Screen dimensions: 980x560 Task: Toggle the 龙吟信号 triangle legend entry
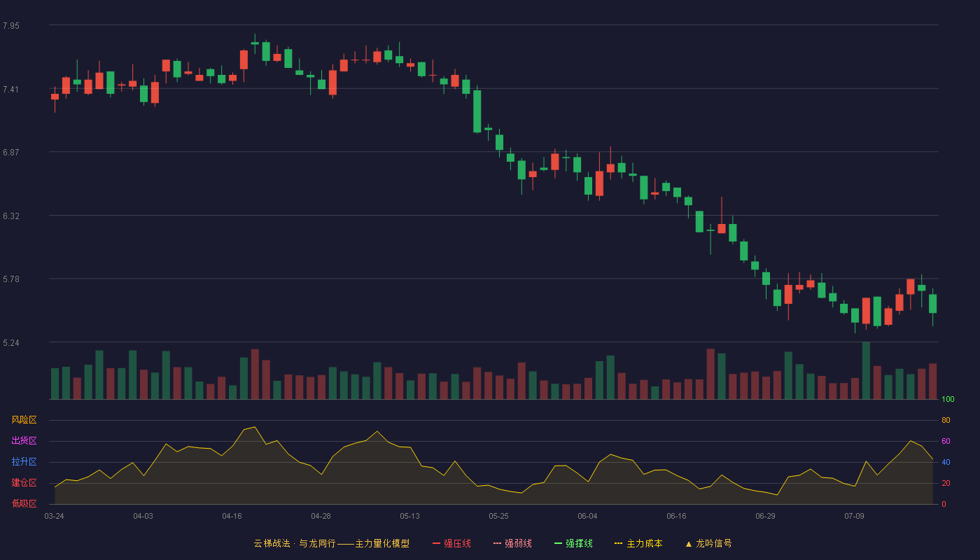708,543
